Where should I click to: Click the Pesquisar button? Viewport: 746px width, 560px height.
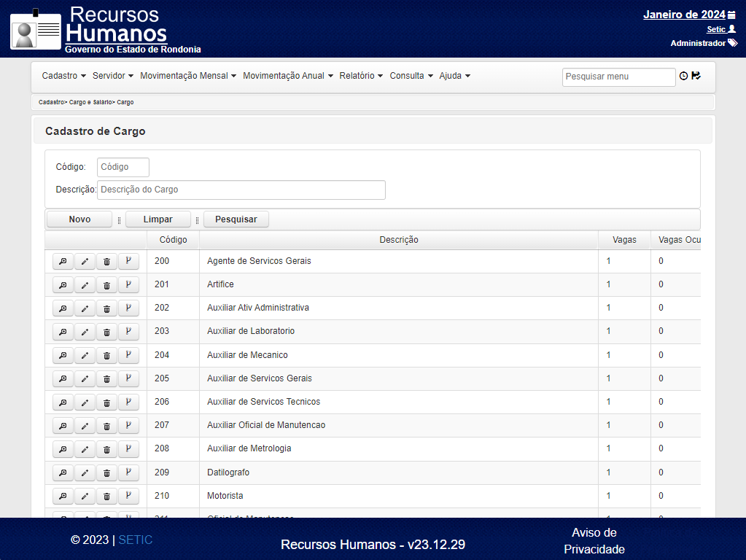(x=236, y=219)
